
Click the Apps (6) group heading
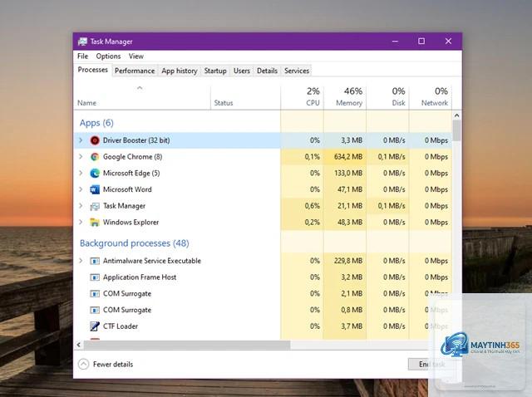pos(96,123)
